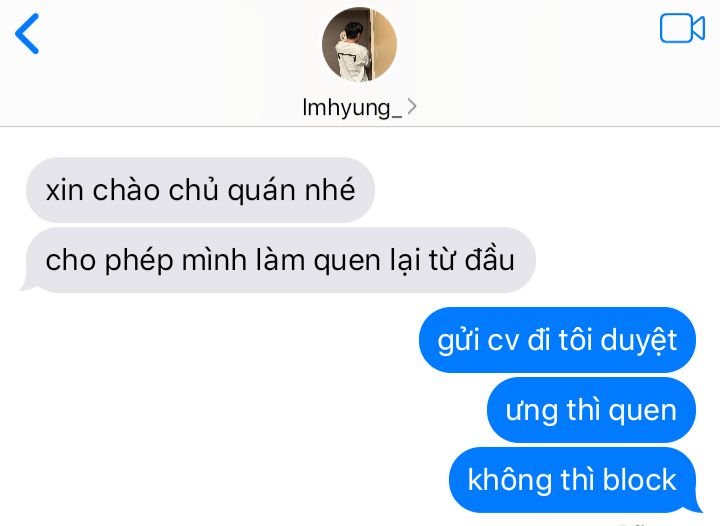The image size is (720, 526).
Task: Click the word 'đầu' in the second gray bubble
Action: (x=489, y=259)
